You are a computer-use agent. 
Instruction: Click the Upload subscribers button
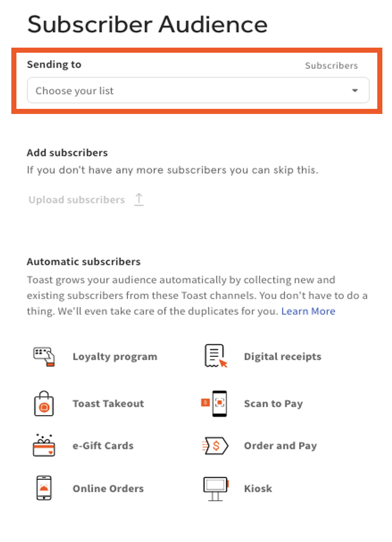pyautogui.click(x=76, y=200)
